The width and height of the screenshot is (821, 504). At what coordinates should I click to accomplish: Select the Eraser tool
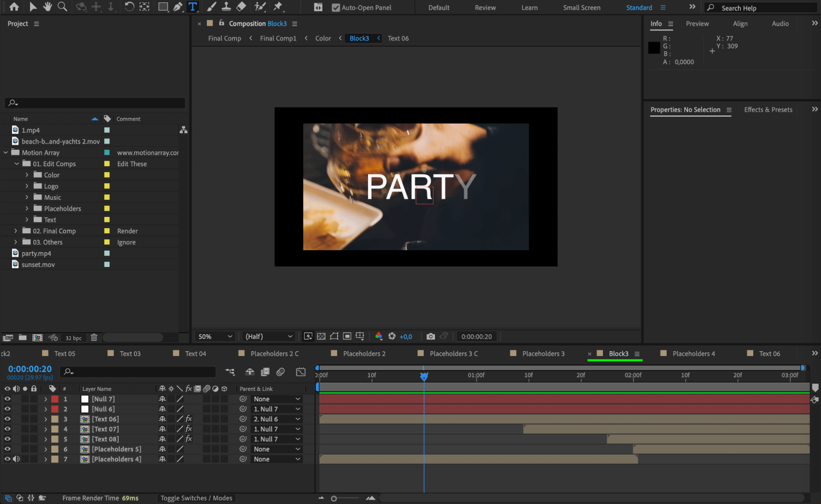(241, 7)
